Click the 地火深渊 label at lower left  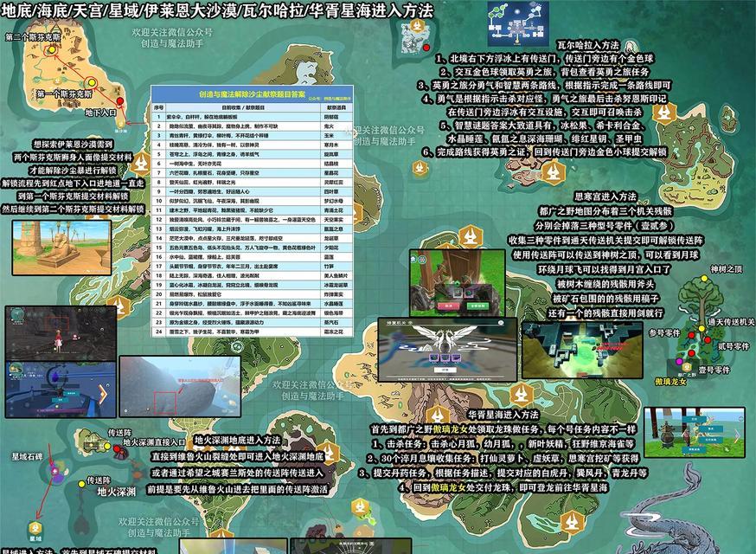click(x=116, y=492)
